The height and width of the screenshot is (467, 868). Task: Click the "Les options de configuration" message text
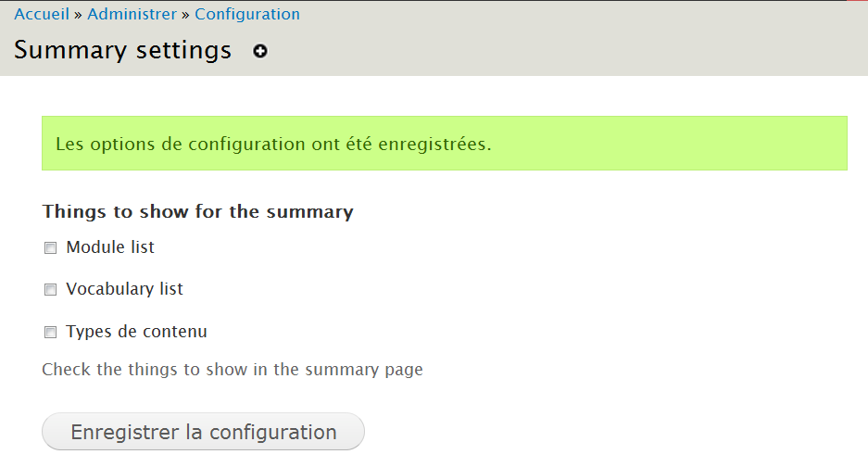coord(185,145)
